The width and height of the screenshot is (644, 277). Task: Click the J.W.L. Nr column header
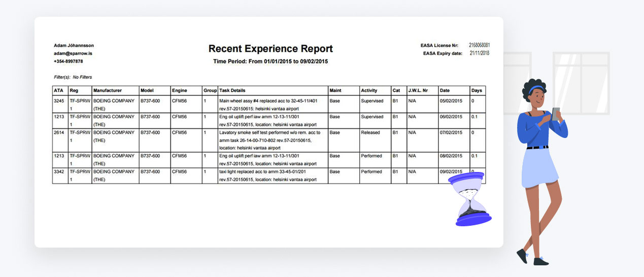(x=418, y=91)
